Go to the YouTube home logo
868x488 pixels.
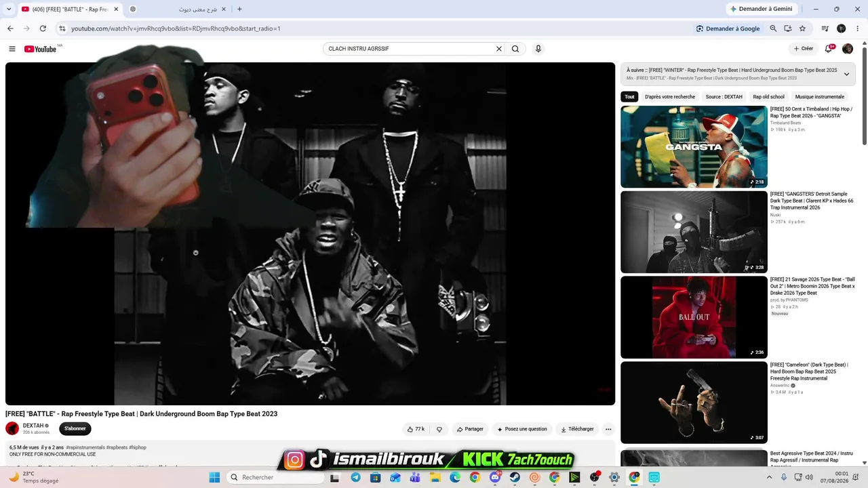click(41, 49)
